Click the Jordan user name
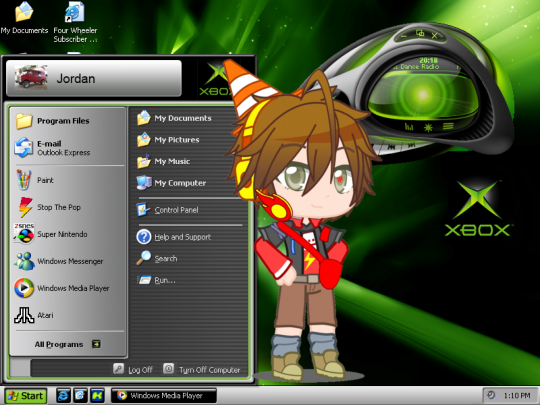 click(x=76, y=79)
